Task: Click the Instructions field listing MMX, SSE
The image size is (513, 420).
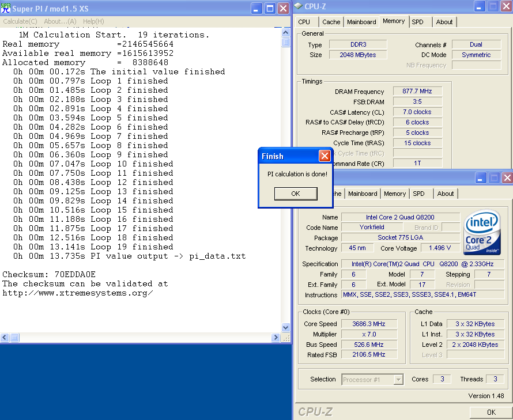Action: coord(423,295)
